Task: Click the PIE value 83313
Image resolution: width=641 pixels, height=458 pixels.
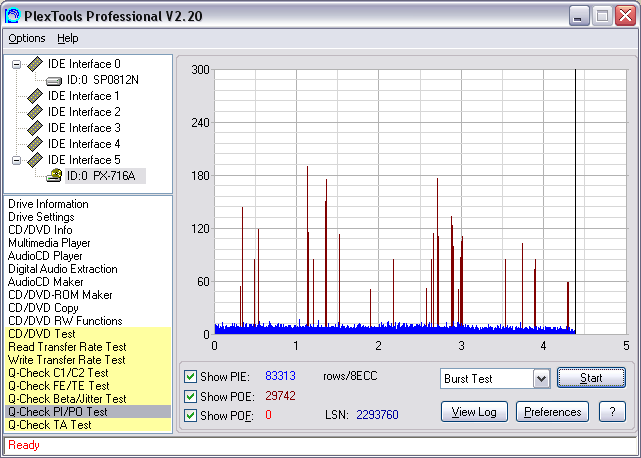Action: pyautogui.click(x=280, y=376)
